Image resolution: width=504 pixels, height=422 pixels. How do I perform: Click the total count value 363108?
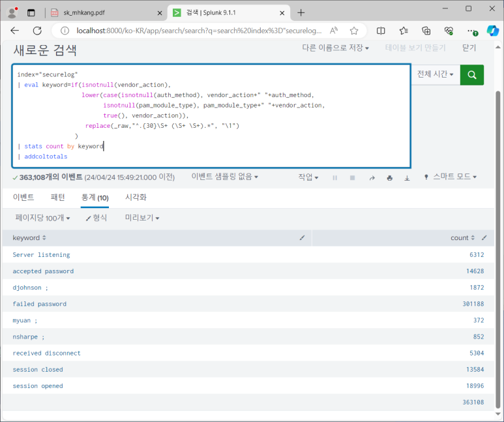[473, 402]
